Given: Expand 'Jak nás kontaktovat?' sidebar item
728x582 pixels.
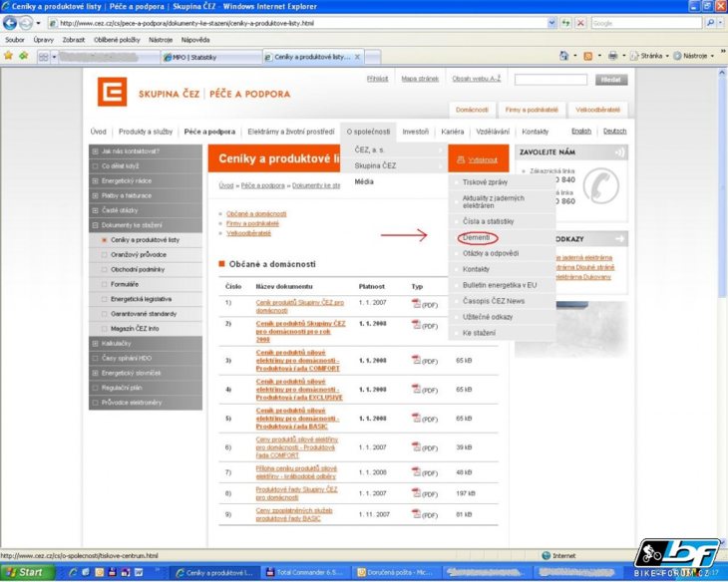Looking at the screenshot, I should 95,151.
